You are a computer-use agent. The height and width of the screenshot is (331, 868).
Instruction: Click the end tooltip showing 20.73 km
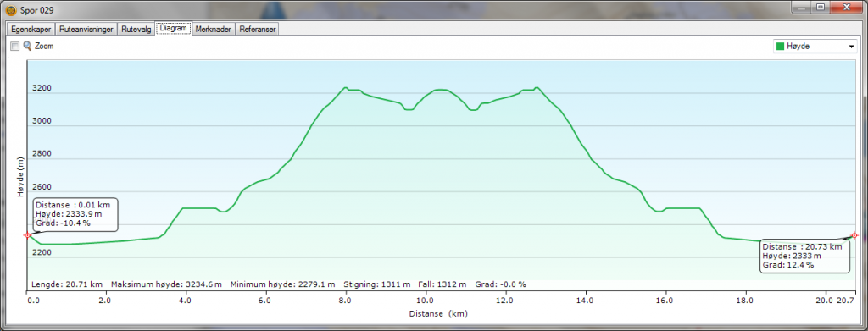point(805,256)
